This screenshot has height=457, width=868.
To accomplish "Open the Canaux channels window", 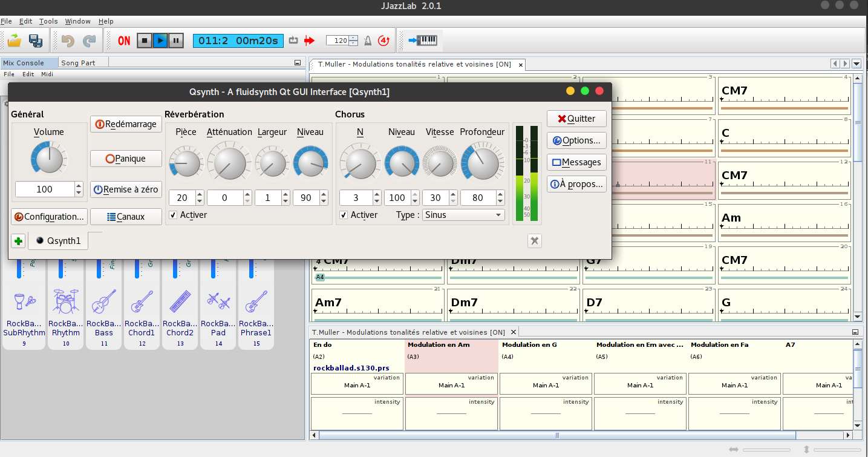I will point(126,217).
